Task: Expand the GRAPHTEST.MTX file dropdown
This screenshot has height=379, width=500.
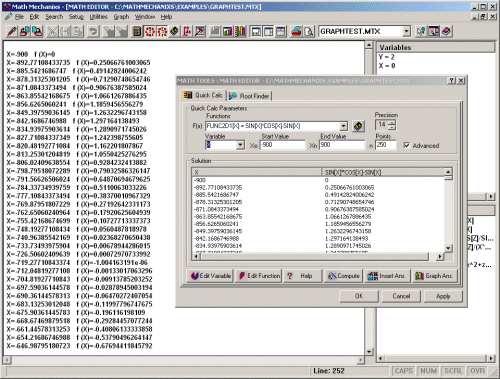Action: coord(406,31)
